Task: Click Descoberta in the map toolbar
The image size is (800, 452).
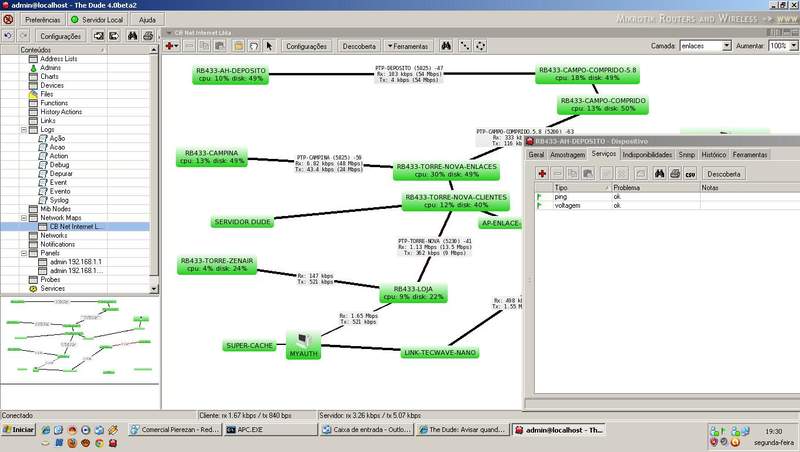Action: [359, 46]
